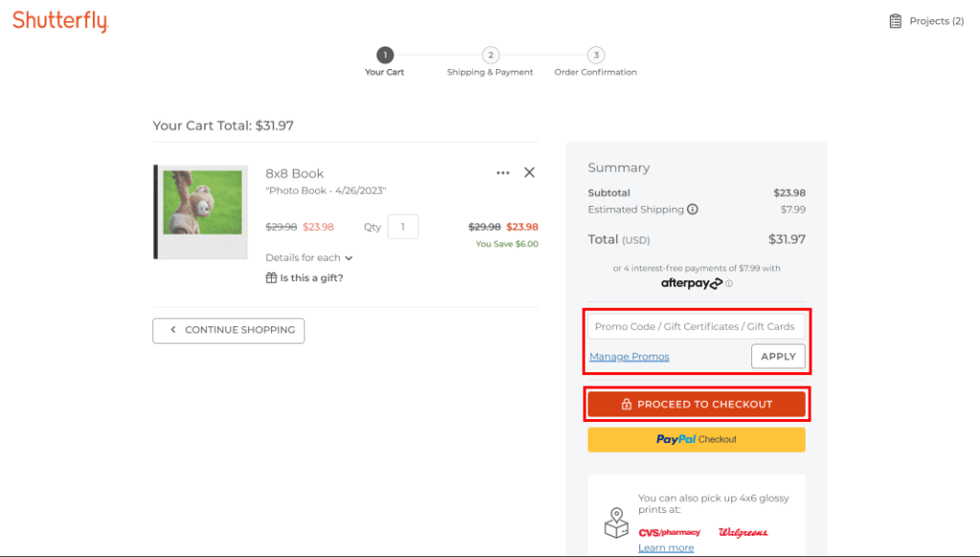Click the store pickup box icon
Image resolution: width=980 pixels, height=557 pixels.
[x=616, y=523]
